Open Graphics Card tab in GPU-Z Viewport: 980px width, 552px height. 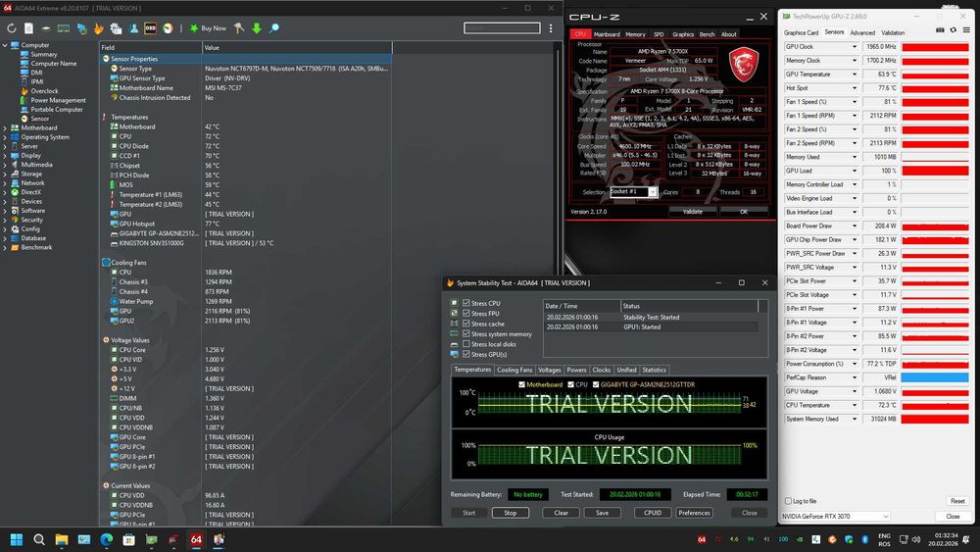[x=801, y=32]
